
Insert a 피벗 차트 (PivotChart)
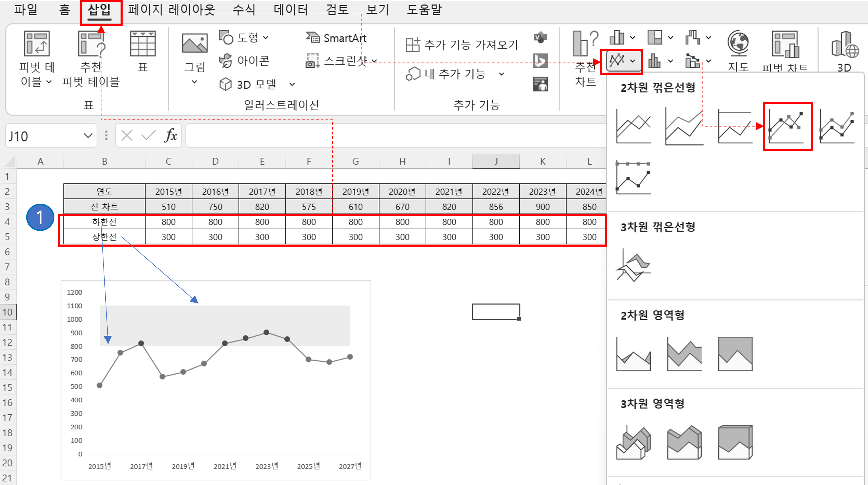[x=785, y=51]
